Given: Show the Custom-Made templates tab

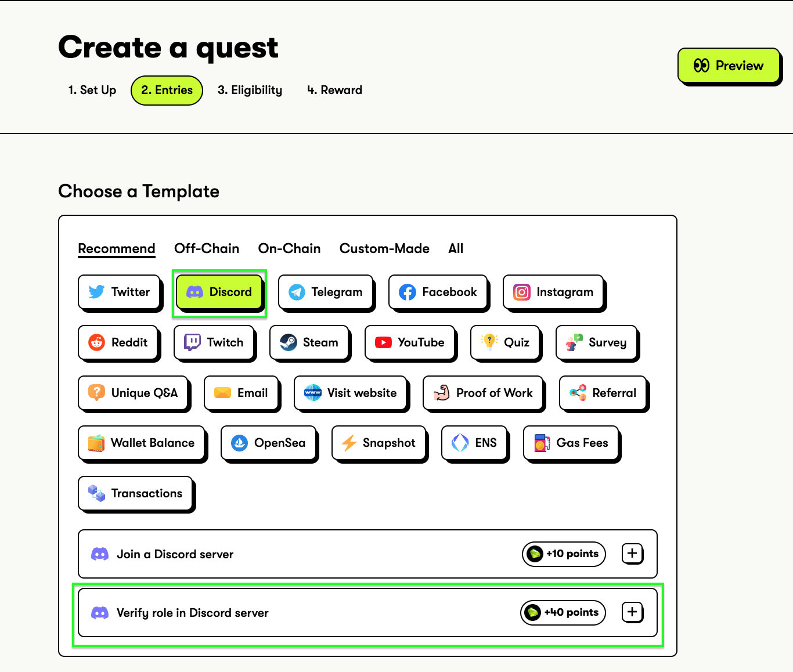Looking at the screenshot, I should pos(384,248).
